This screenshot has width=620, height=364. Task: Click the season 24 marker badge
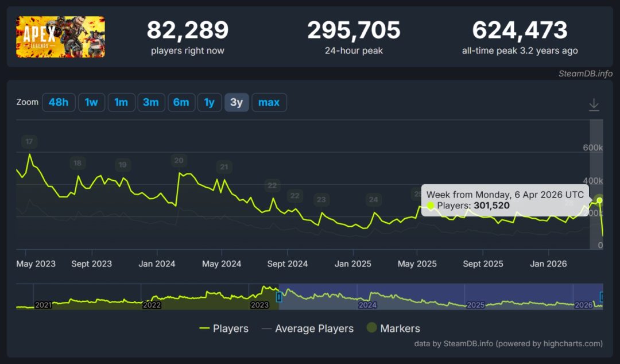coord(374,200)
